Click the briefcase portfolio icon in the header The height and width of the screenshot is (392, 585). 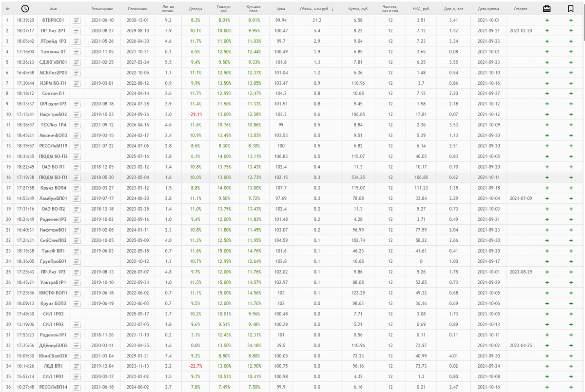tap(547, 9)
